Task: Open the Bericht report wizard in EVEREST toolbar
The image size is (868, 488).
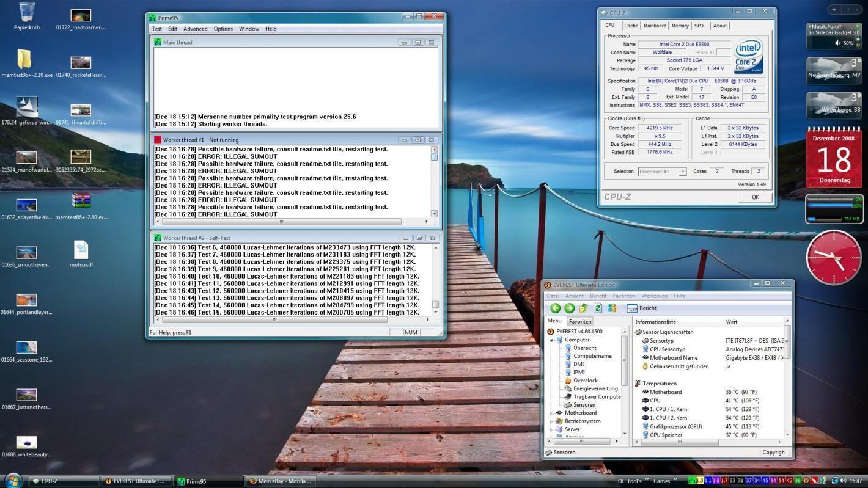Action: [642, 308]
